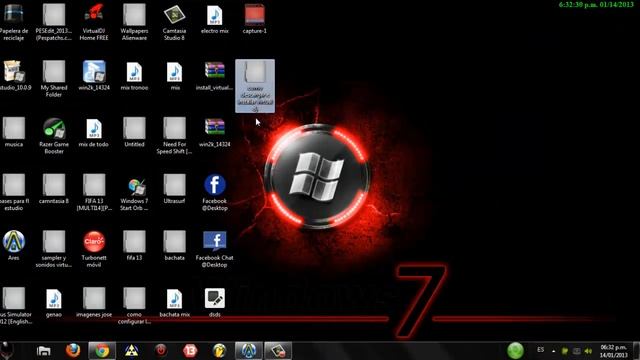Screen dimensions: 640x360
Task: Select the PESEdit_2013 folder
Action: click(53, 22)
